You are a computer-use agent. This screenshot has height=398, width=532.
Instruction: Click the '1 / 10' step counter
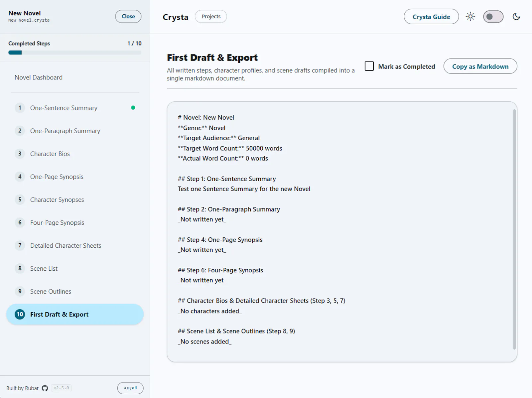[134, 44]
